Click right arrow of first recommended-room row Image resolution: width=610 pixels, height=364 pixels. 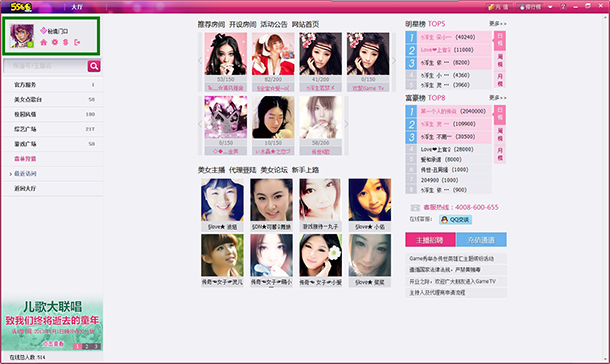point(394,60)
